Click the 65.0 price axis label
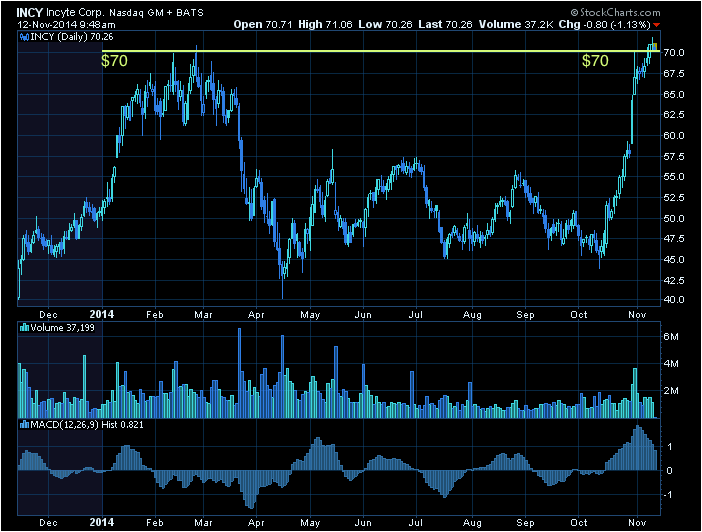The width and height of the screenshot is (702, 532). pyautogui.click(x=674, y=94)
